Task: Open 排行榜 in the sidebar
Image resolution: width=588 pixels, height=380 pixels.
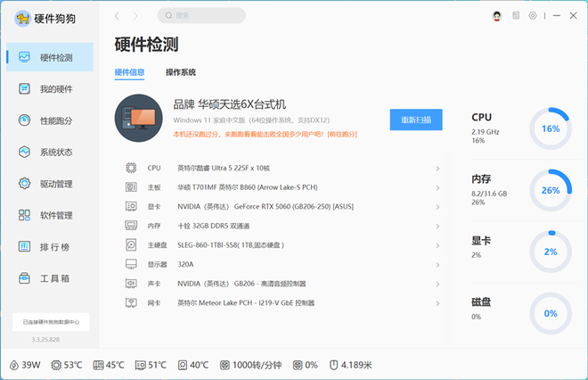Action: pyautogui.click(x=55, y=247)
